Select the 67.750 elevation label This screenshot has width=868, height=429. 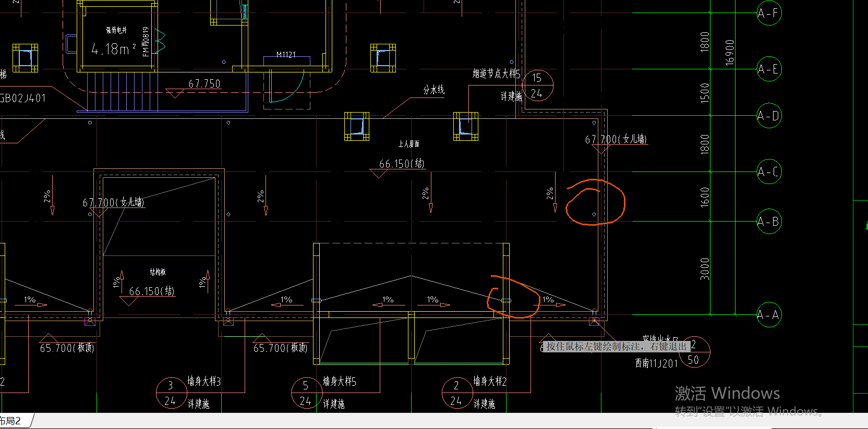204,84
